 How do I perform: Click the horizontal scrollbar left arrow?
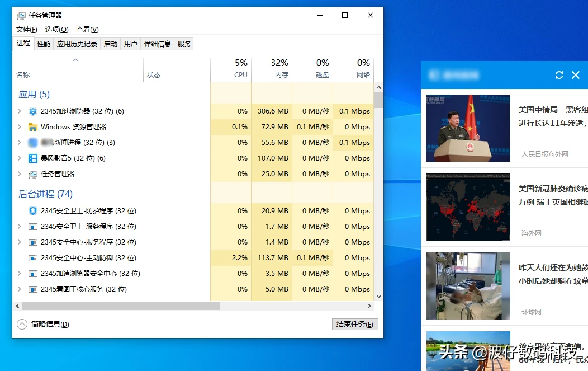[x=17, y=306]
